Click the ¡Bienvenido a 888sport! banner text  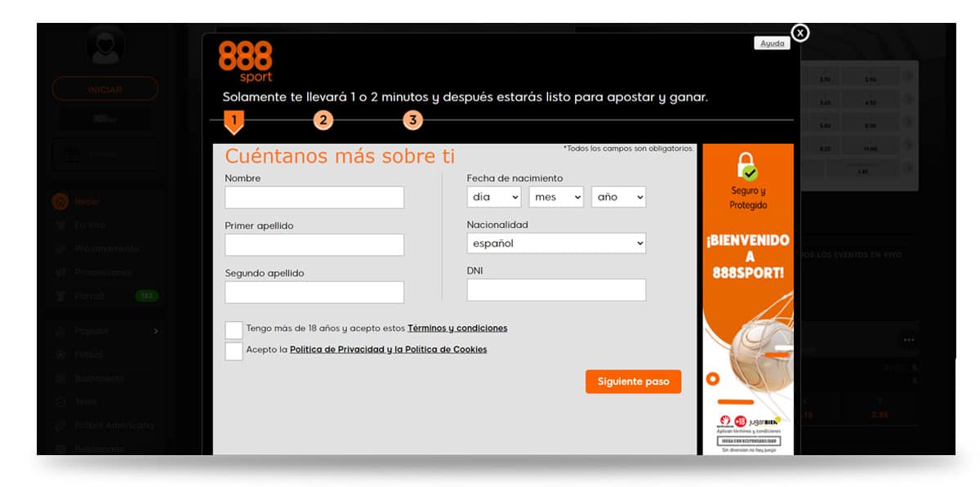coord(748,257)
